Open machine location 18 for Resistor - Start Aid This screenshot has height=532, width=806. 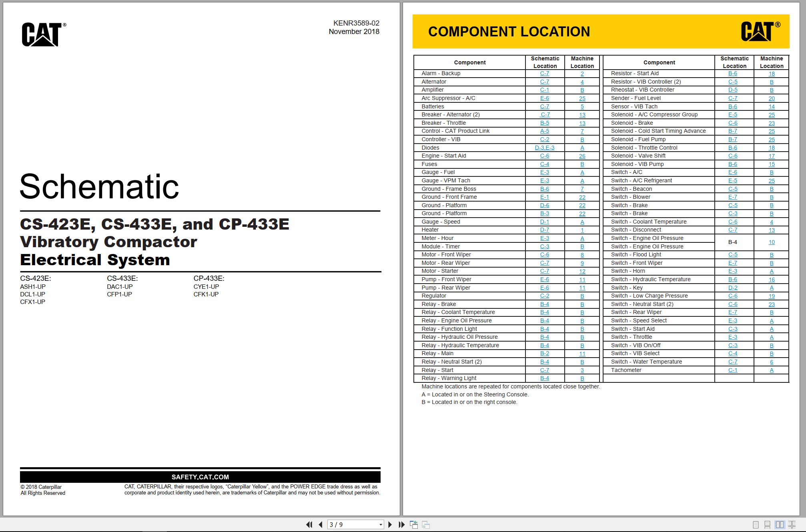click(x=771, y=74)
